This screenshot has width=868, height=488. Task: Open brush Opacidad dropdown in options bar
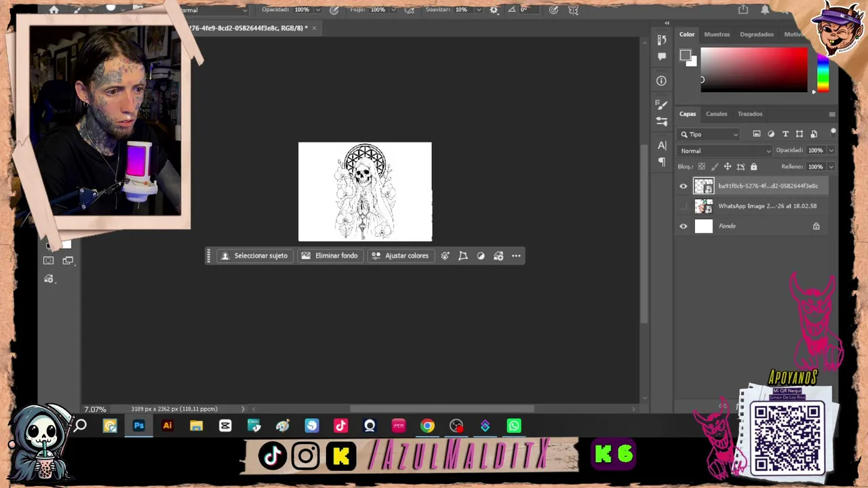pos(317,9)
